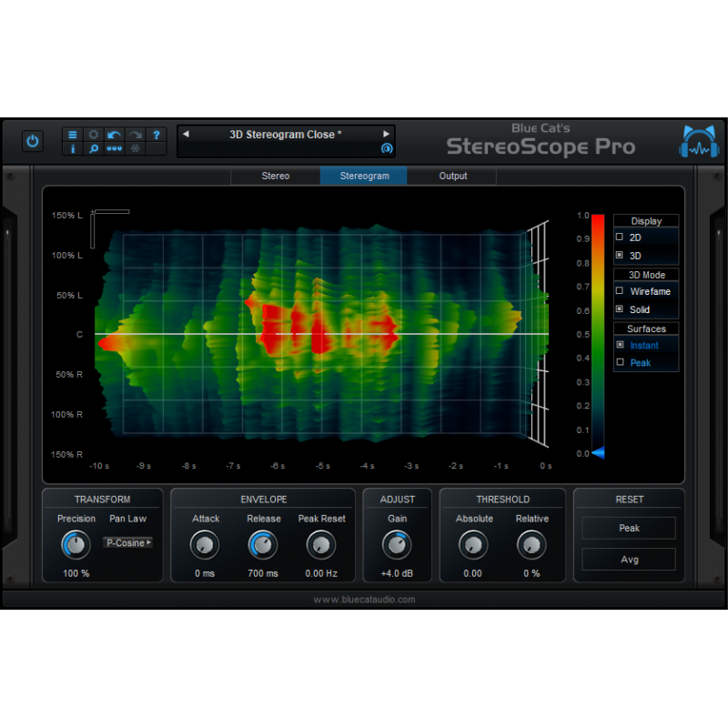
Task: Open the P-Cosine pan law dropdown
Action: [x=127, y=542]
